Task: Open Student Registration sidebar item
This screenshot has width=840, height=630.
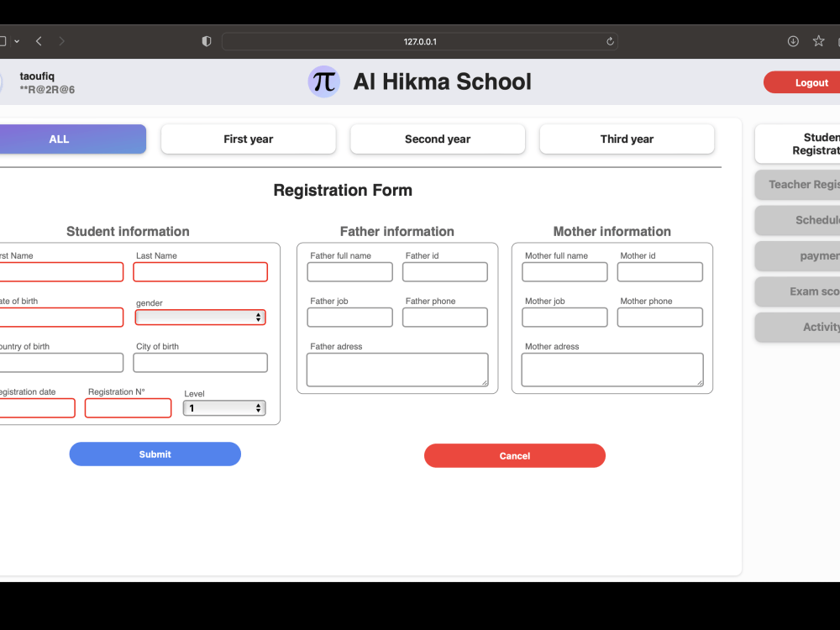Action: click(798, 144)
